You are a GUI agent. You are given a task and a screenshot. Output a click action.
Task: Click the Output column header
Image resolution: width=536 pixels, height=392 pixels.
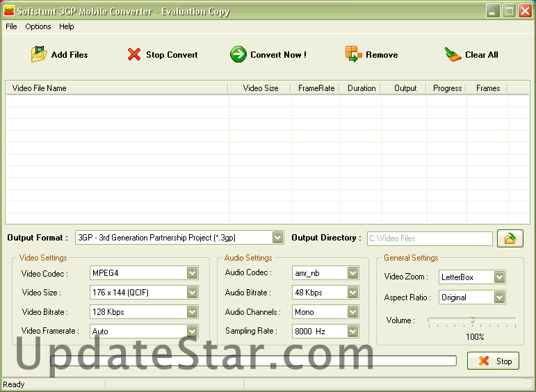pos(404,88)
